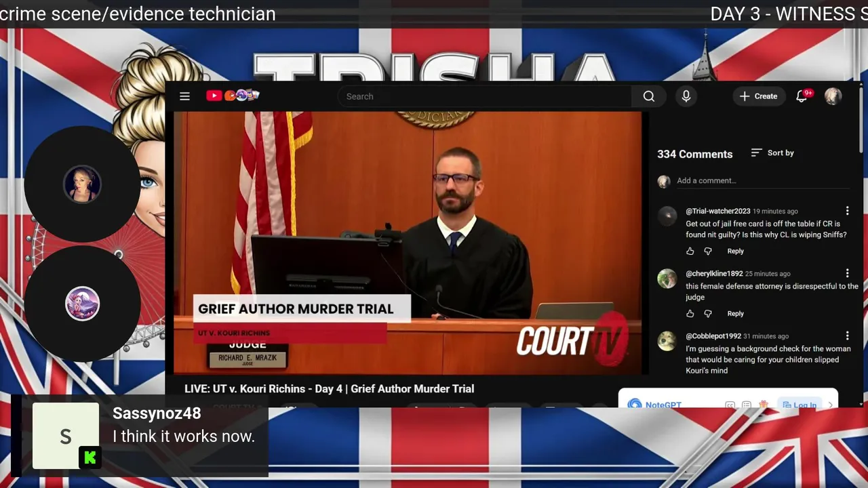The height and width of the screenshot is (488, 868).
Task: Click the lower participant avatar circle
Action: click(x=83, y=304)
